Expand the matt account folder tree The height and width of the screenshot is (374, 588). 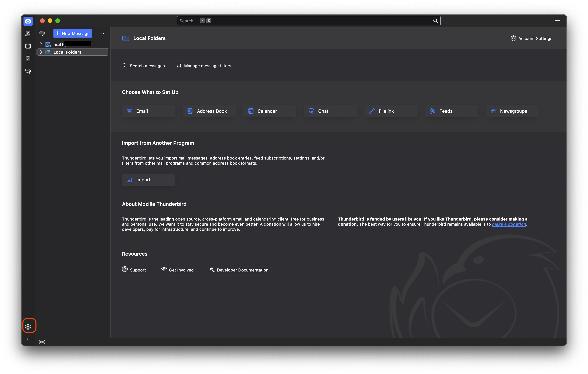(x=41, y=44)
